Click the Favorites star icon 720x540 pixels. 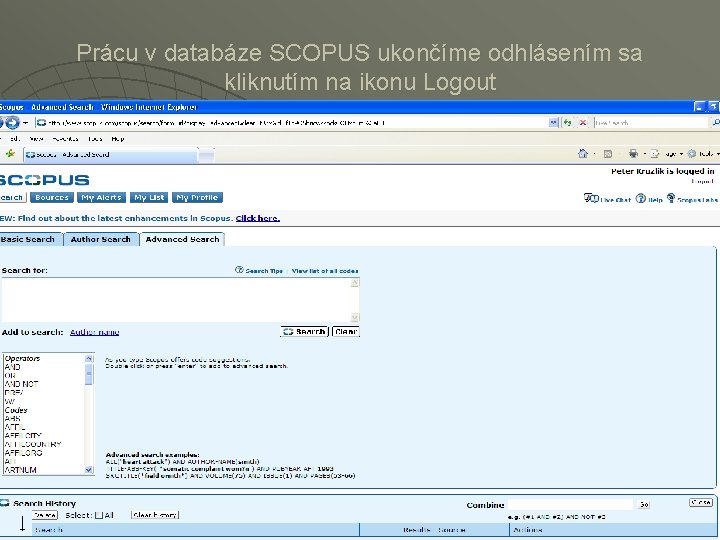tap(10, 154)
